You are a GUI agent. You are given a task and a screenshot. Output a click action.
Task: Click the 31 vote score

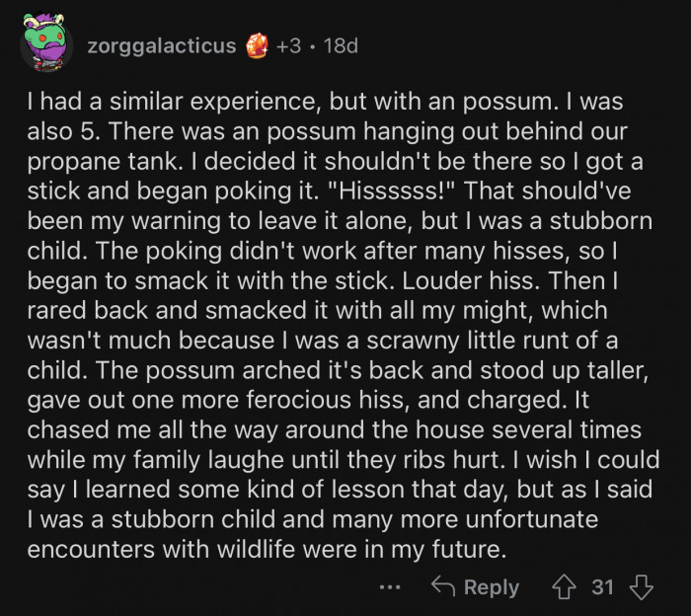pos(602,587)
